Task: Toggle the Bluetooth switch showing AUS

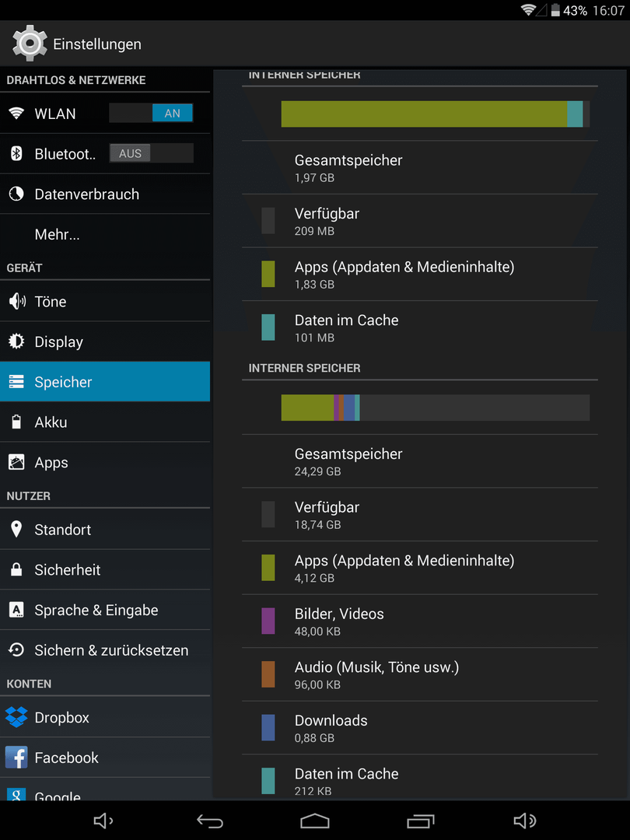Action: tap(151, 153)
